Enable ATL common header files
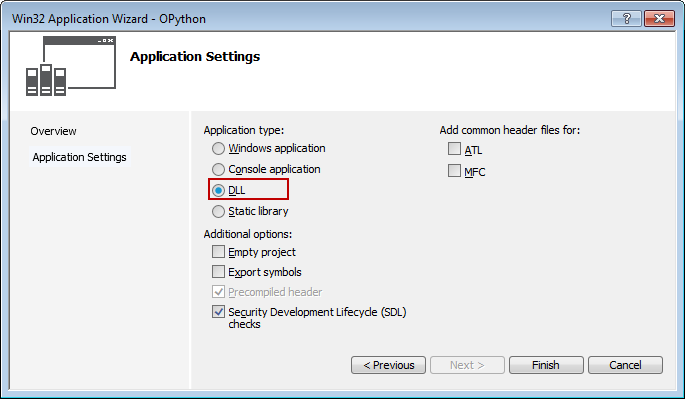The width and height of the screenshot is (685, 399). [x=454, y=149]
